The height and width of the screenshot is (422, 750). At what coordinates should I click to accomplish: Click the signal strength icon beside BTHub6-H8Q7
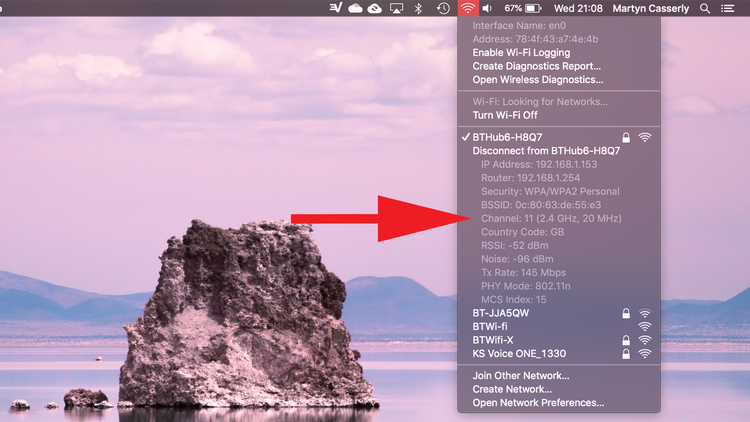click(x=645, y=137)
